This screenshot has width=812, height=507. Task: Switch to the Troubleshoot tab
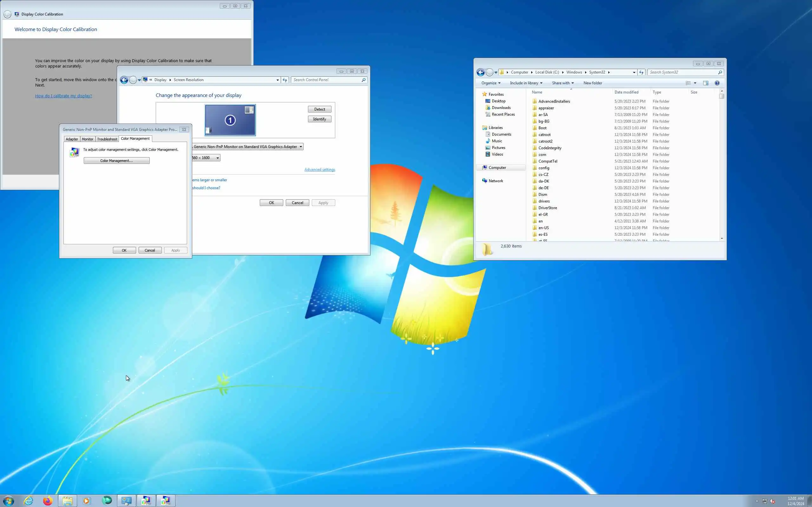point(107,139)
